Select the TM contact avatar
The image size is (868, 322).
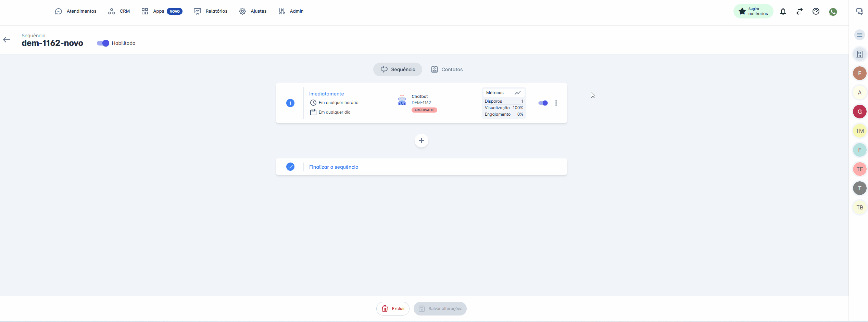click(x=859, y=131)
